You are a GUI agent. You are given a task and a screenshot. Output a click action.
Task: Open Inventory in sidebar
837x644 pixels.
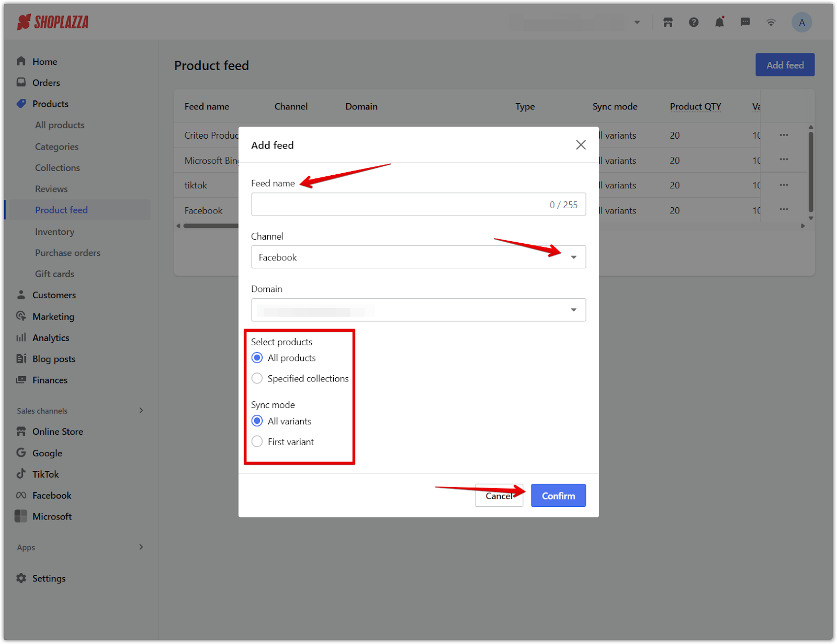[54, 231]
